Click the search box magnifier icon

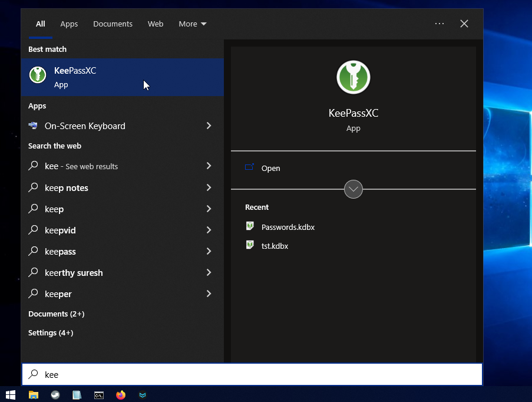[x=33, y=374]
